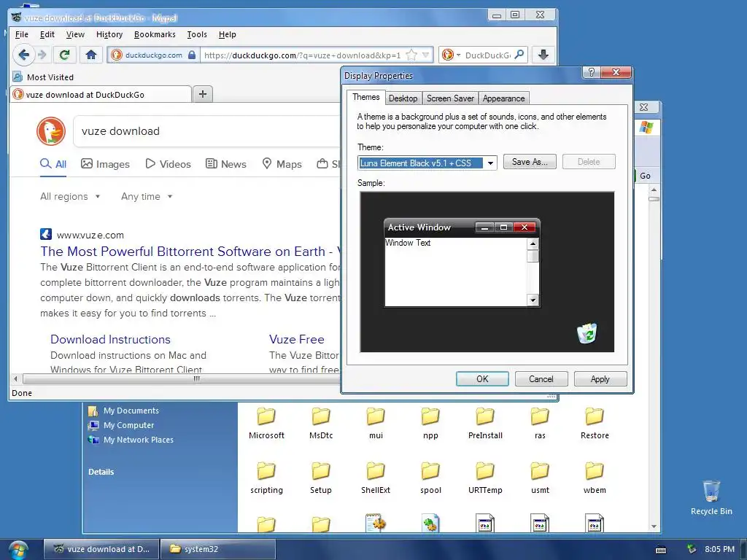Viewport: 747px width, 560px height.
Task: Open the spool folder
Action: (x=430, y=478)
